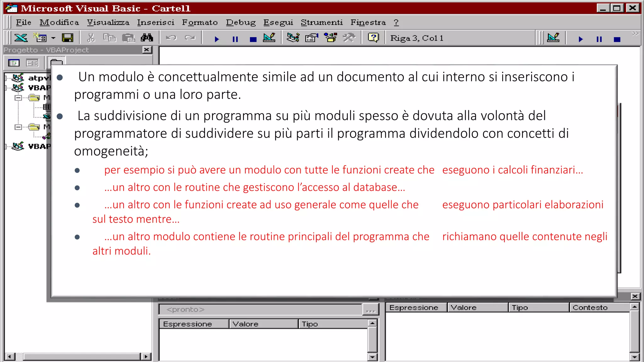
Task: Click the Stop square icon before Design Mode near Redo
Action: (253, 39)
